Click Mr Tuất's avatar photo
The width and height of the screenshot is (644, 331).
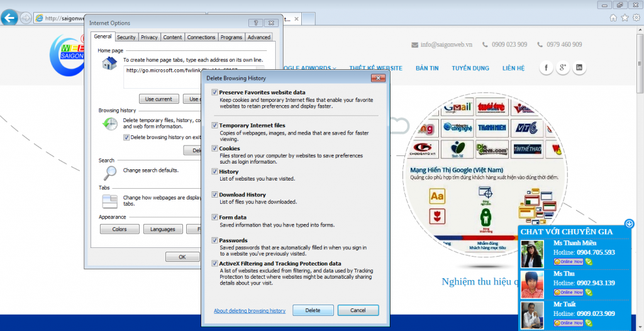(x=532, y=315)
